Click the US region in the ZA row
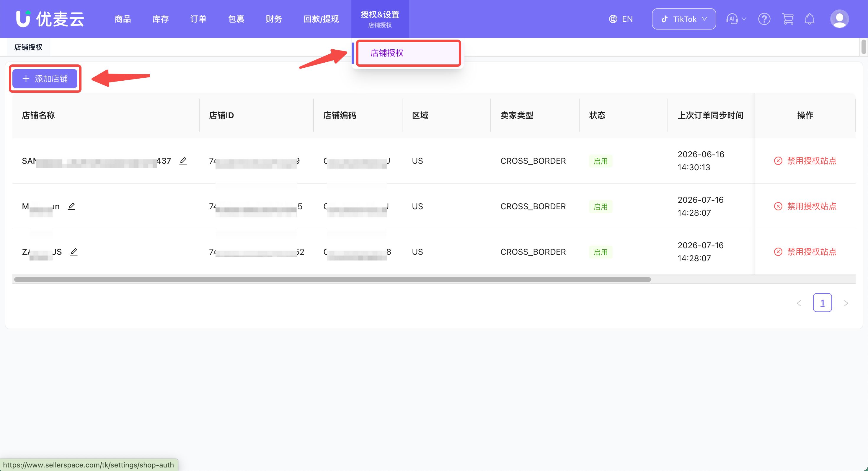Viewport: 868px width, 471px height. (417, 252)
